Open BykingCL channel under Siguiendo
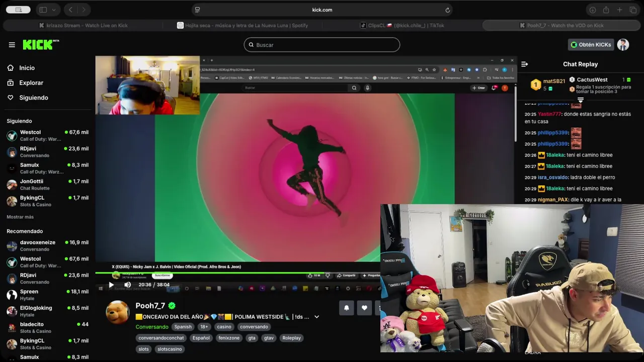Viewport: 644px width, 362px height. (x=48, y=201)
